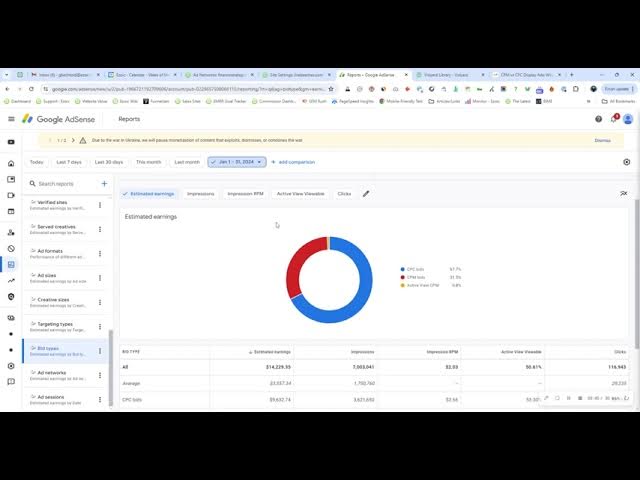Toggle the Estimated earnings metric chip
This screenshot has height=480, width=640.
click(x=149, y=194)
